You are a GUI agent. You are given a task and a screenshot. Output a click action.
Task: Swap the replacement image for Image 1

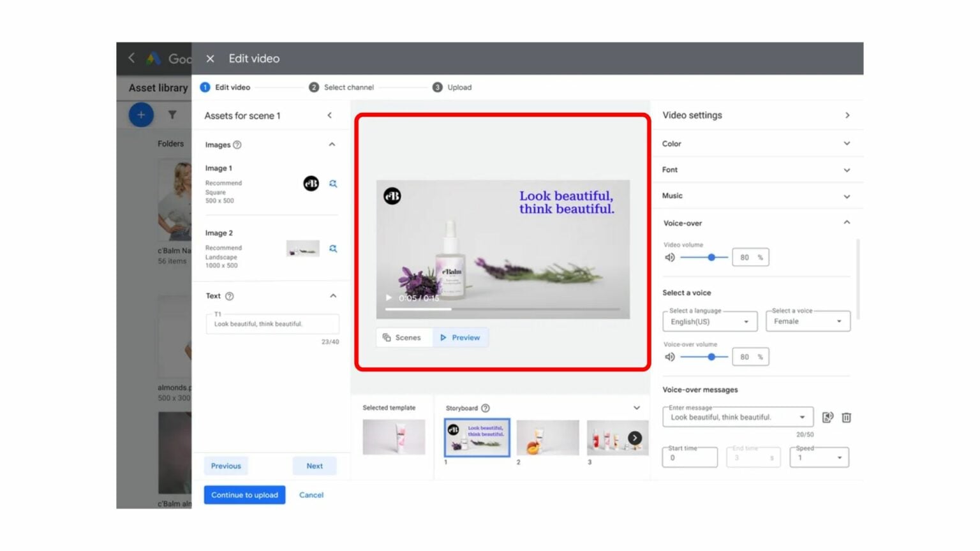pyautogui.click(x=333, y=184)
